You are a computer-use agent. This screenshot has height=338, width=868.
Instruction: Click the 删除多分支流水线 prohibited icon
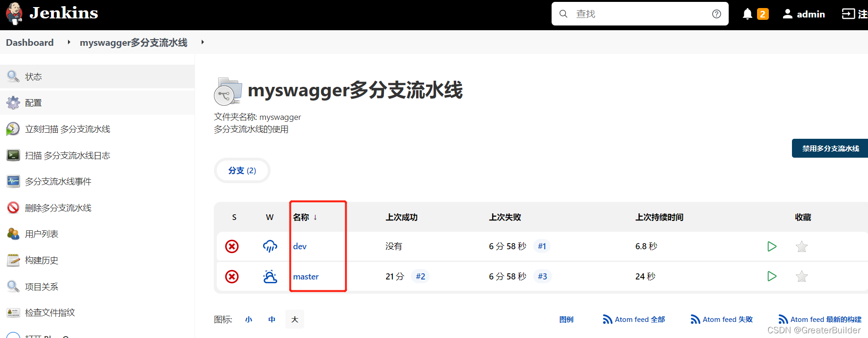13,208
